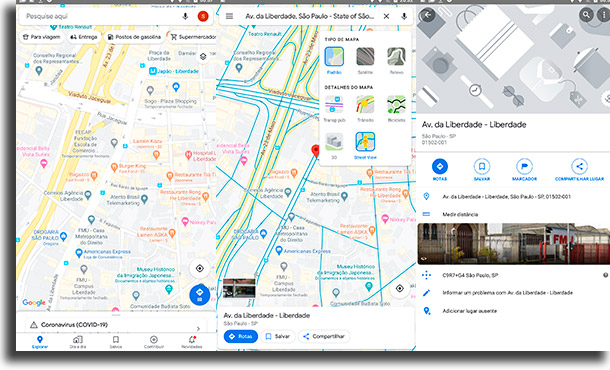Switch to the Explorar tab

[40, 342]
